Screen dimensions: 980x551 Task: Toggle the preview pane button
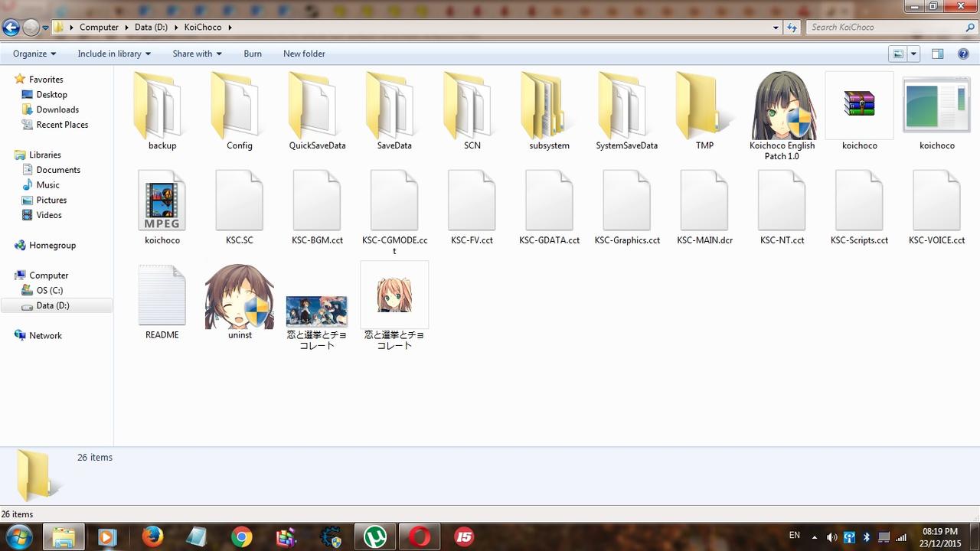click(937, 54)
